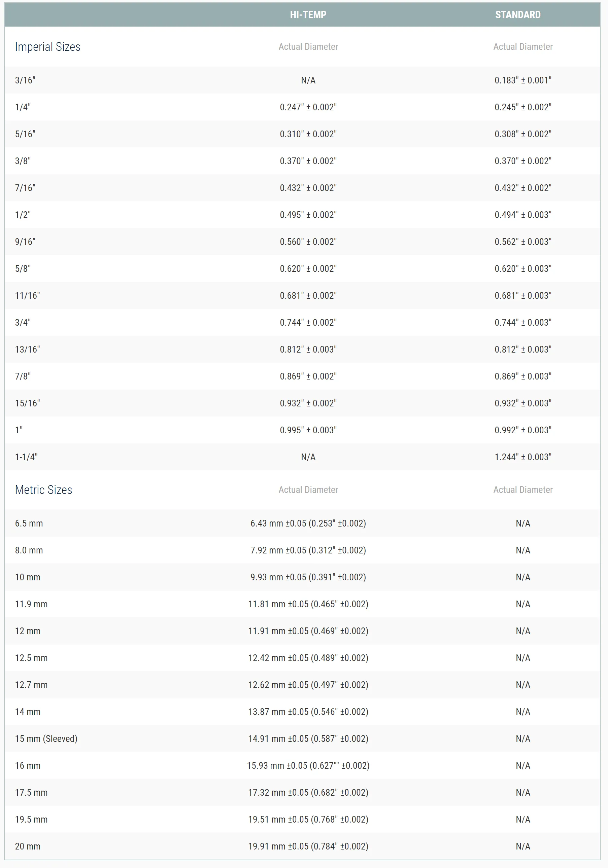Click the 3/16" size row label

[x=25, y=80]
